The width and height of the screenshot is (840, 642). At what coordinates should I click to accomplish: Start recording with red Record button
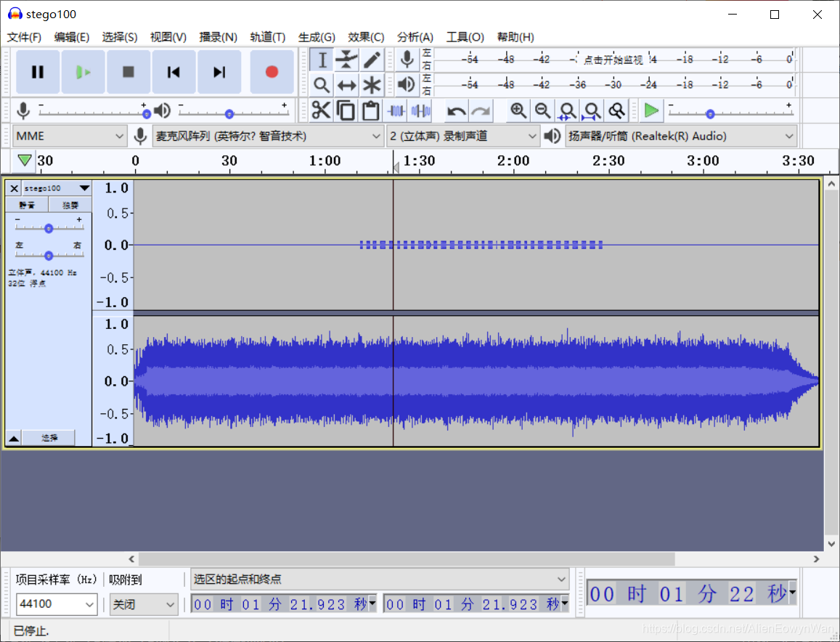[272, 72]
